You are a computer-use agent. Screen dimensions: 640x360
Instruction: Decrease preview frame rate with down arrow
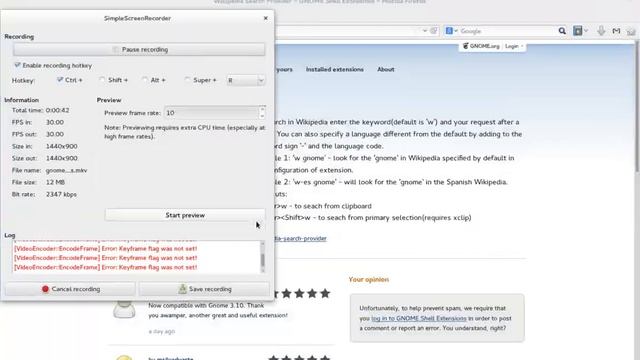[x=262, y=116]
